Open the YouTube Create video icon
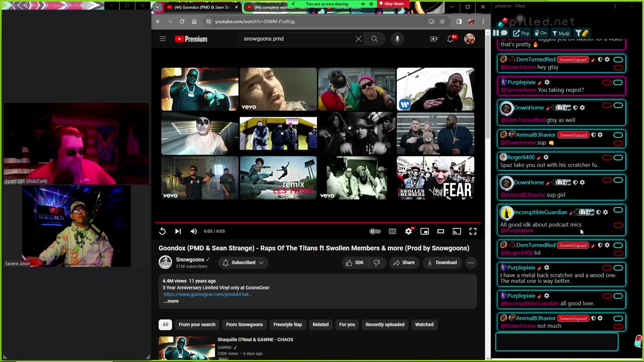This screenshot has height=362, width=644. pos(434,39)
